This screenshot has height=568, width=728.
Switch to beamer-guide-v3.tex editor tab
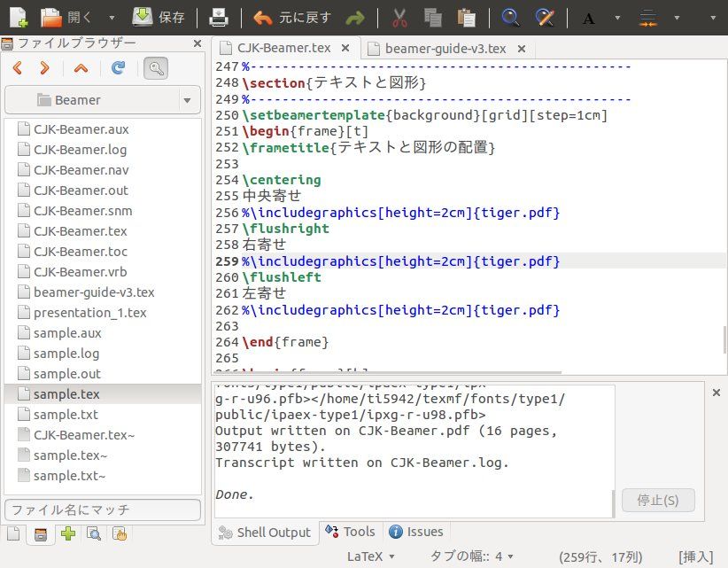pos(445,49)
